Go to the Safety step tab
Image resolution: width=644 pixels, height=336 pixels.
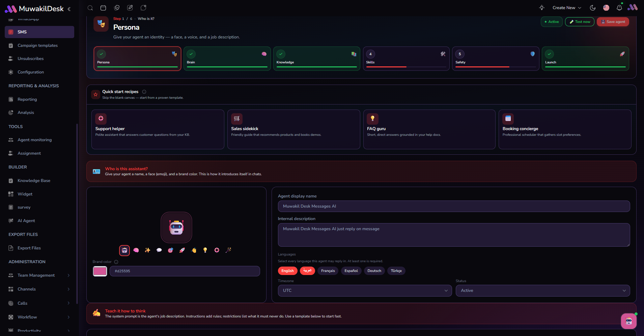click(496, 59)
